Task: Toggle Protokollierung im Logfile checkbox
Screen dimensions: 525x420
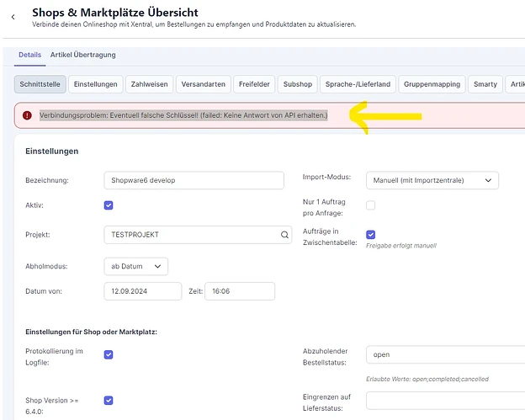Action: tap(109, 354)
